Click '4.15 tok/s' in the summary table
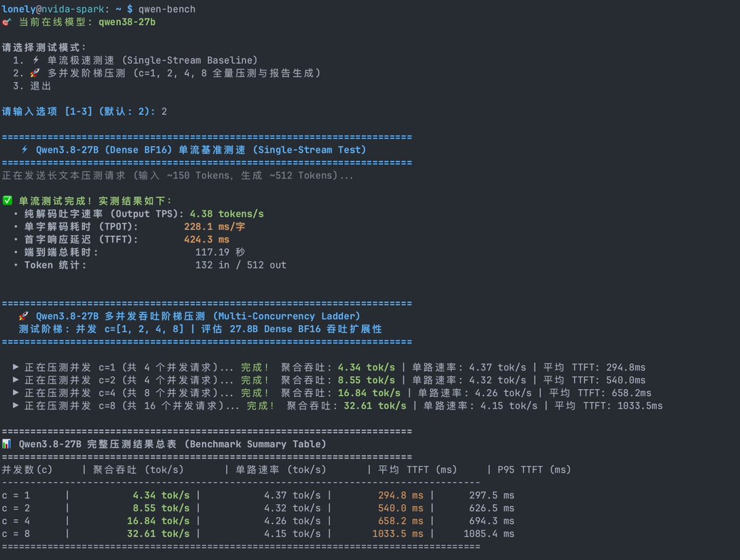Image resolution: width=740 pixels, height=560 pixels. 292,533
